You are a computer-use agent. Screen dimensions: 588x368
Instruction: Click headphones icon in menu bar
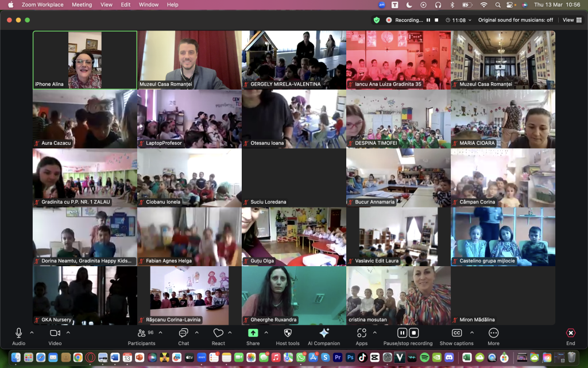click(x=438, y=5)
